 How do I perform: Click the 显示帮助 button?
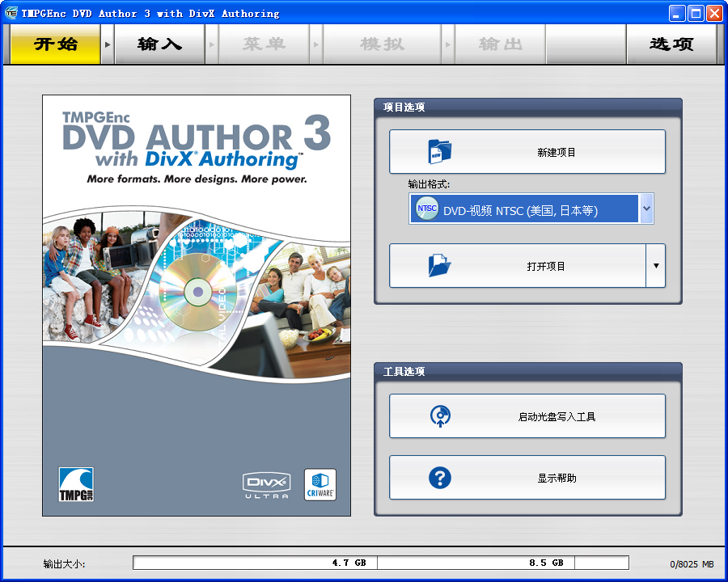pyautogui.click(x=527, y=477)
